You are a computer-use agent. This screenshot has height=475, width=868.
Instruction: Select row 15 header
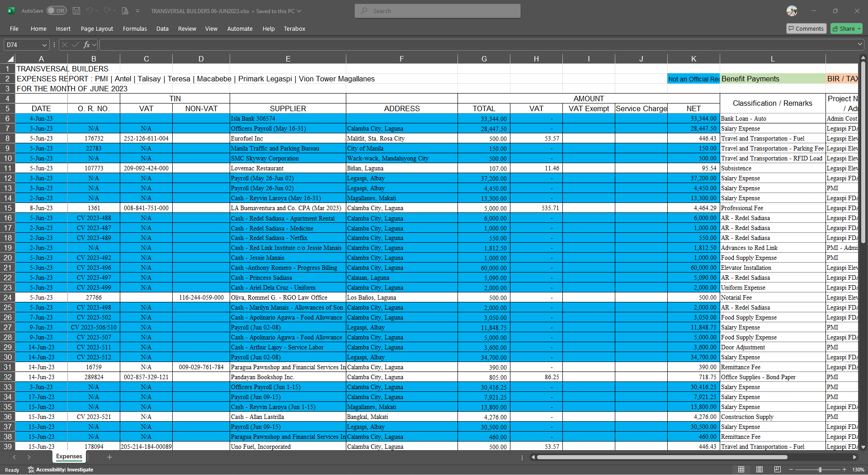(x=8, y=208)
